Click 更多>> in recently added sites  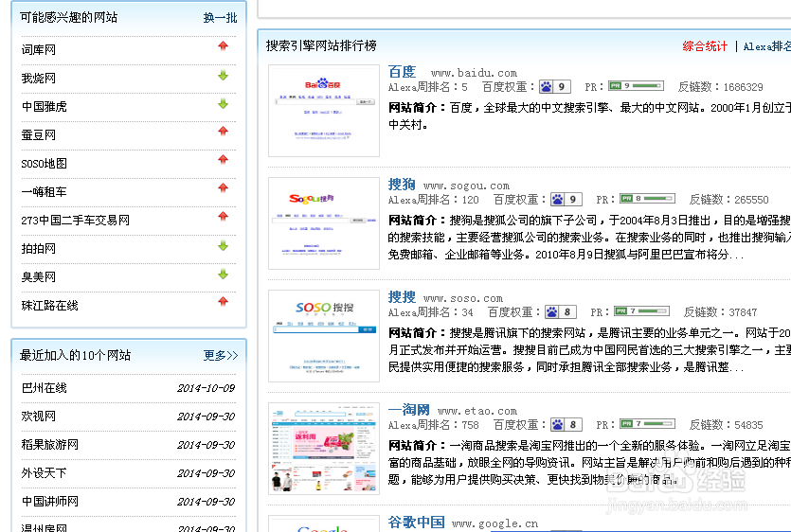(221, 356)
